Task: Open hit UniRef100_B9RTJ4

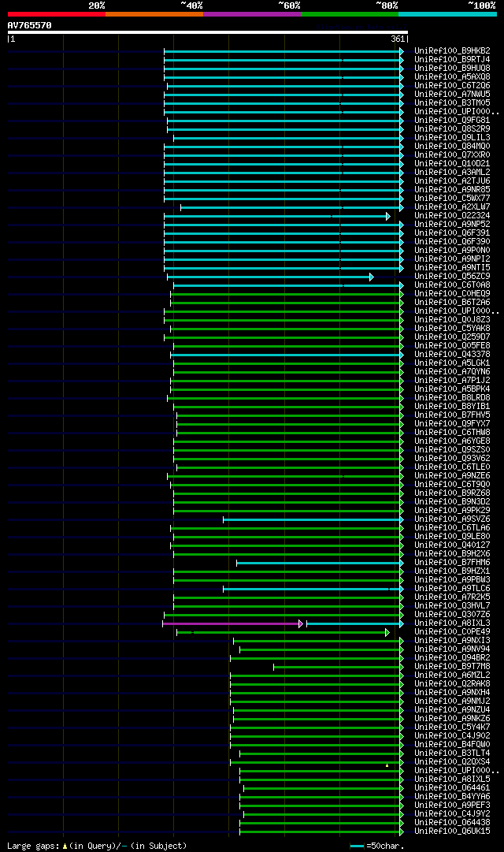Action: coord(452,59)
